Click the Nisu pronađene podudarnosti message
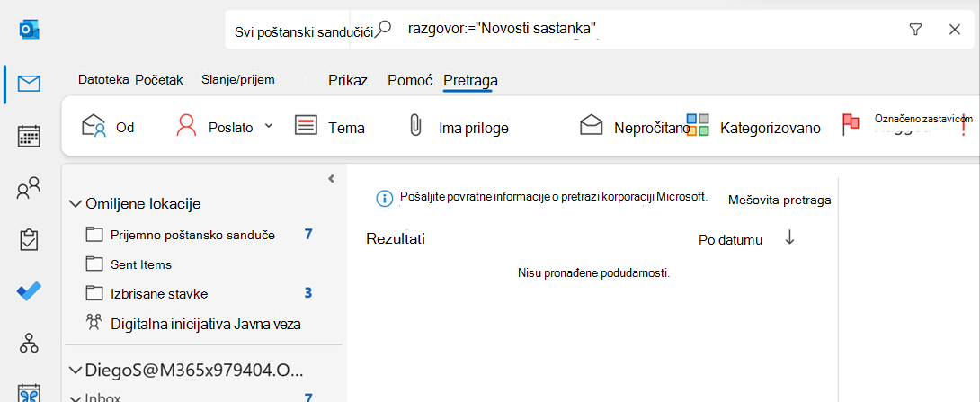Viewport: 980px width, 402px height. pyautogui.click(x=593, y=273)
